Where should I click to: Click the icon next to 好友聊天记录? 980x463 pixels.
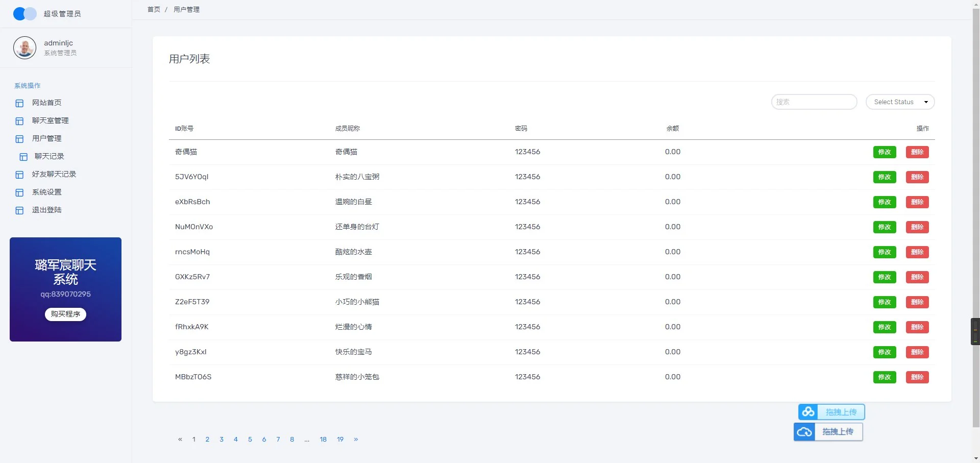(x=19, y=175)
